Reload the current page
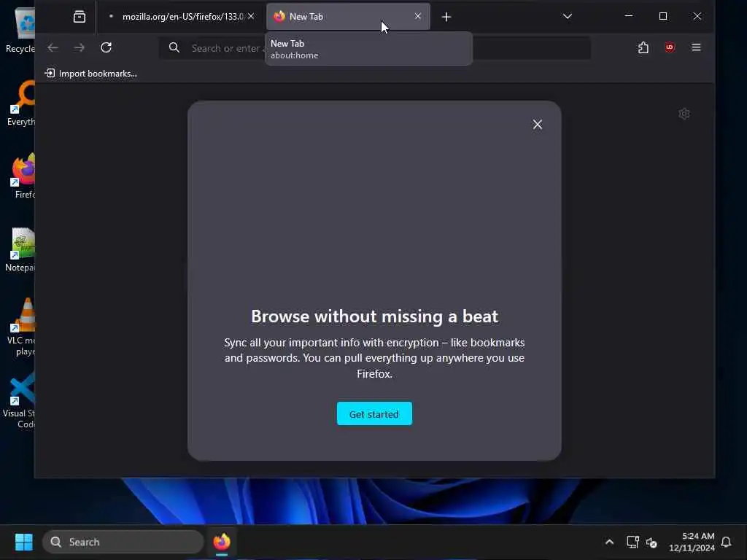This screenshot has height=560, width=747. (107, 47)
